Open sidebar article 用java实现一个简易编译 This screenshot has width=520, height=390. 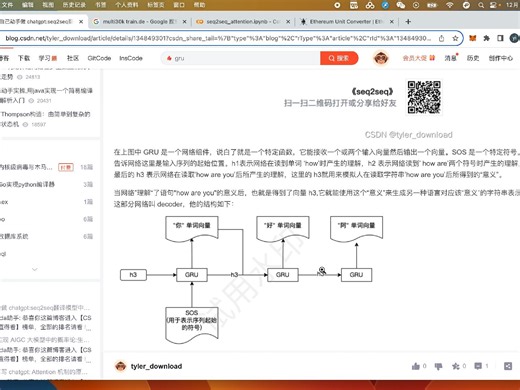point(46,95)
